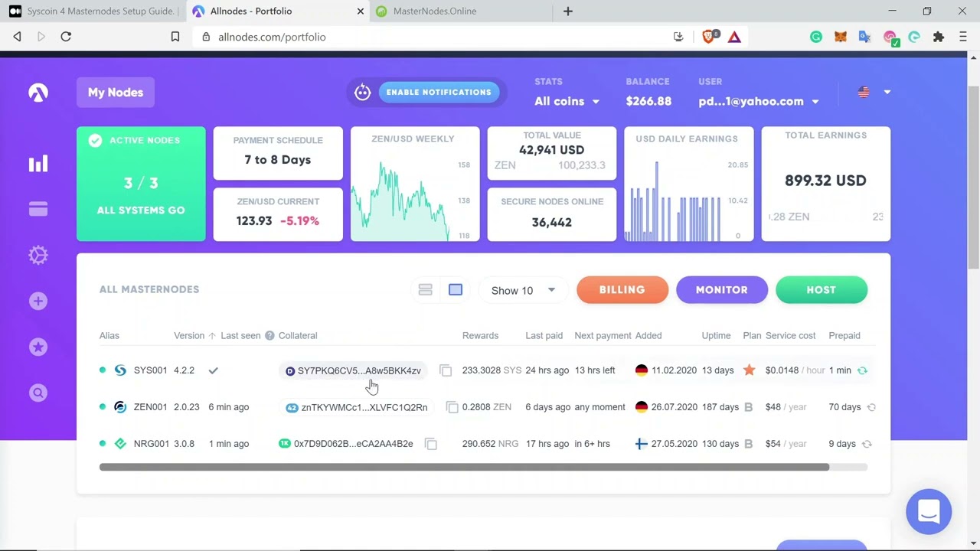Click the plus add-node sidebar icon
Viewport: 980px width, 551px height.
[38, 301]
